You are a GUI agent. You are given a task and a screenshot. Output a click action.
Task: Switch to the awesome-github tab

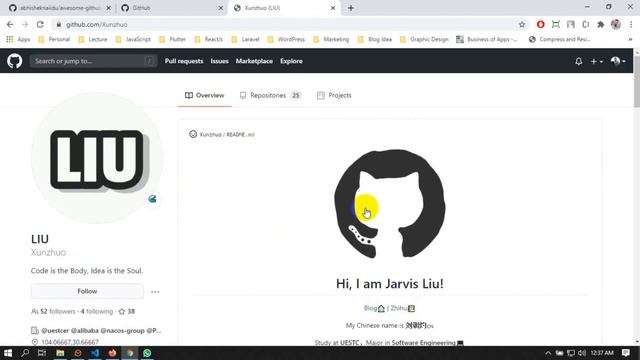[x=60, y=8]
